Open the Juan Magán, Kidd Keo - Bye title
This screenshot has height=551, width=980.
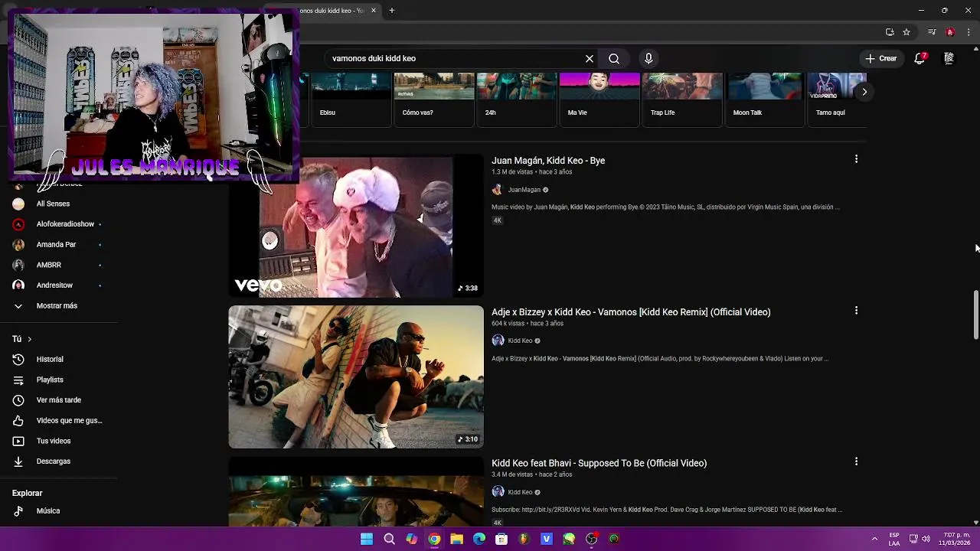[548, 161]
